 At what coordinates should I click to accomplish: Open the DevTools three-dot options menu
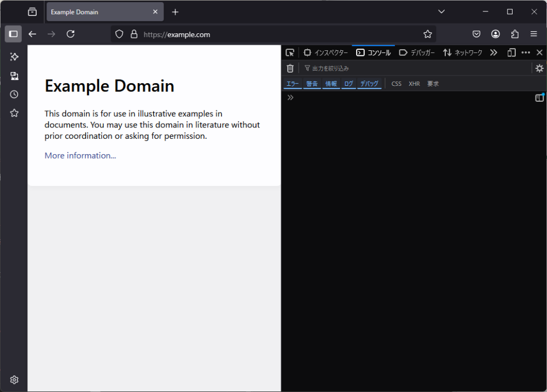pos(526,52)
